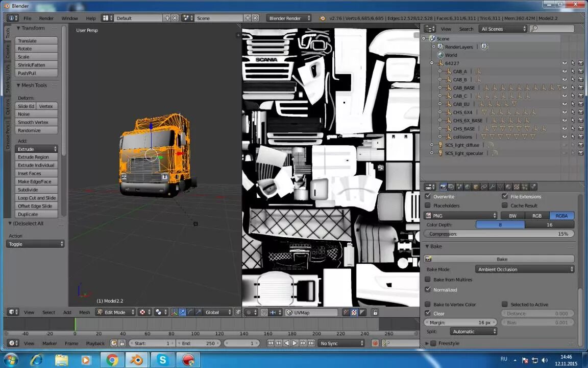Open the PNG file format dropdown
Viewport: 588px width, 368px height.
point(460,216)
